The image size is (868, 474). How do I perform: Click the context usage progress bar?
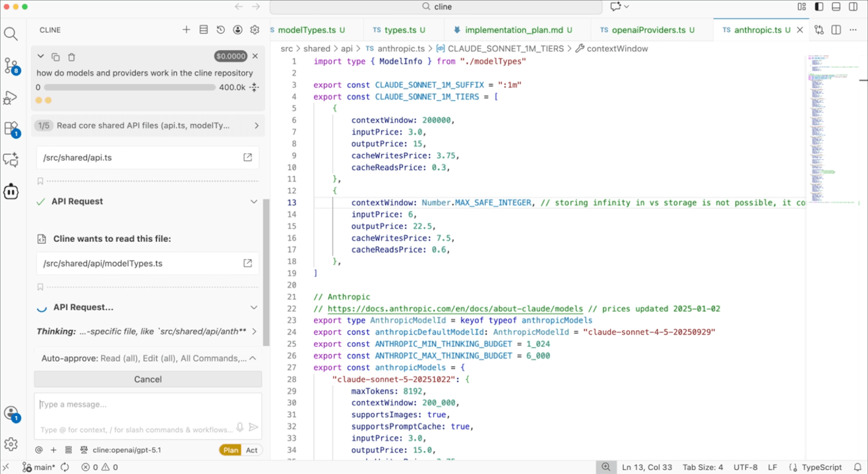(x=130, y=87)
